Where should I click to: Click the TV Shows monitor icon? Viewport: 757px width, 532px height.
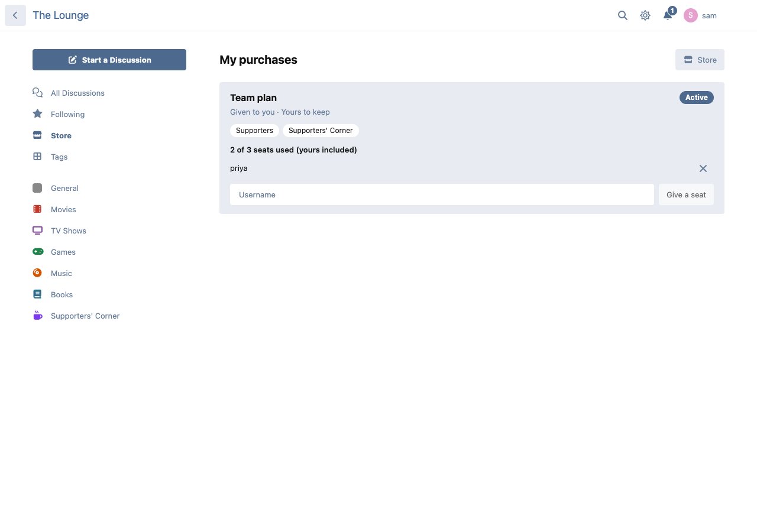click(x=37, y=231)
